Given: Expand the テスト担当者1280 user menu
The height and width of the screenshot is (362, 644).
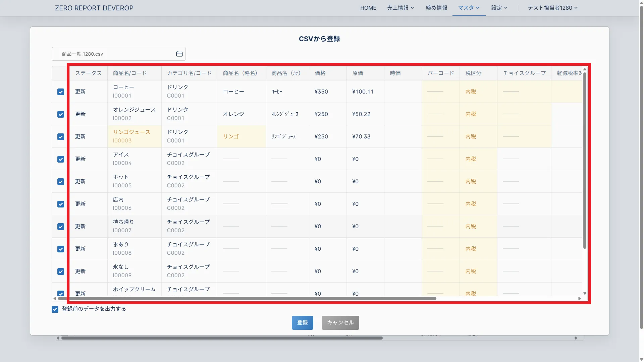Looking at the screenshot, I should coord(552,8).
